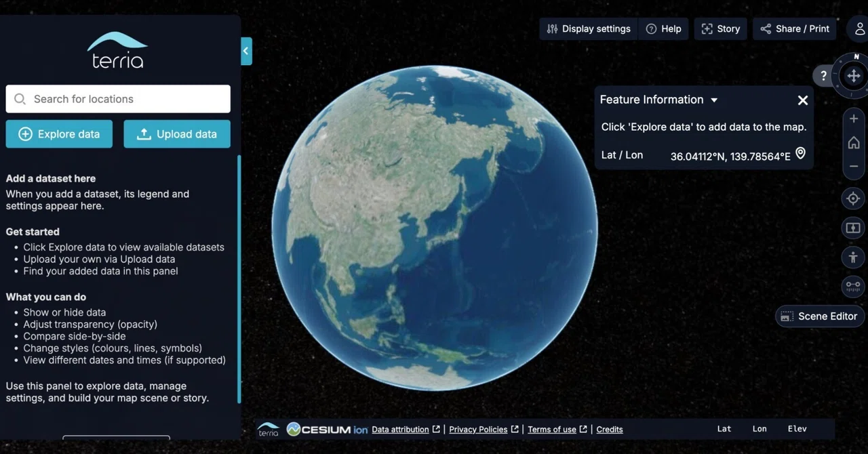Close the Feature Information panel
The height and width of the screenshot is (454, 868).
click(x=803, y=100)
